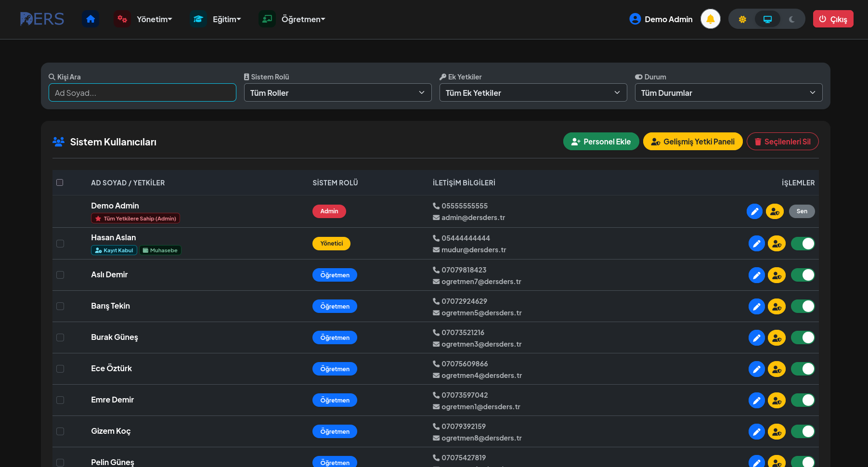Log out with the Çıkış button

[x=833, y=19]
